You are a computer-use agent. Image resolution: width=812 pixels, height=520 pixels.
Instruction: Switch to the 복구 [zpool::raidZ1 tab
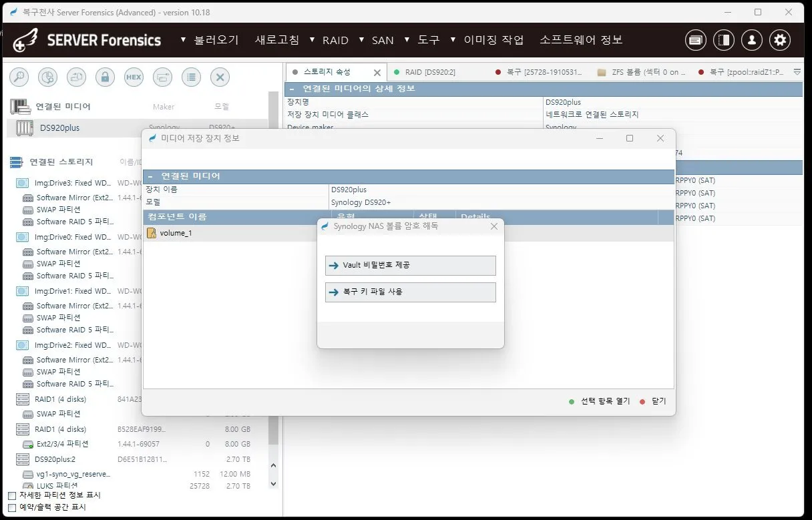(x=741, y=72)
